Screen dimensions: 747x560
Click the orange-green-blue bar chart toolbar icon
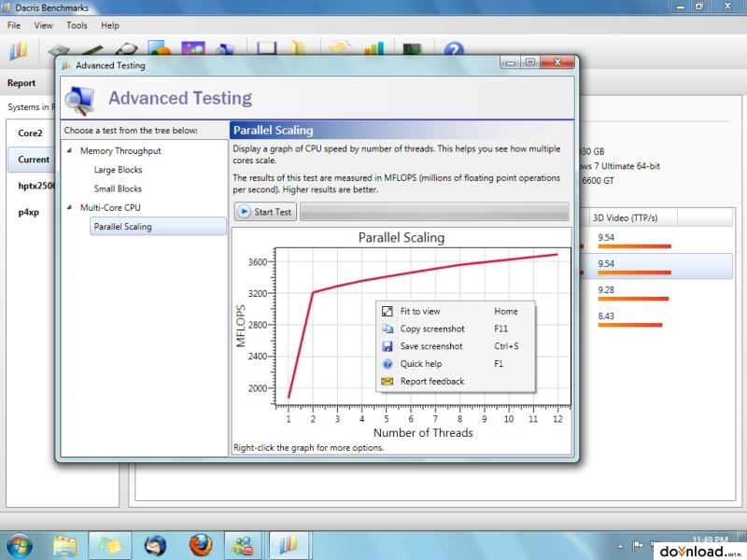pyautogui.click(x=374, y=49)
